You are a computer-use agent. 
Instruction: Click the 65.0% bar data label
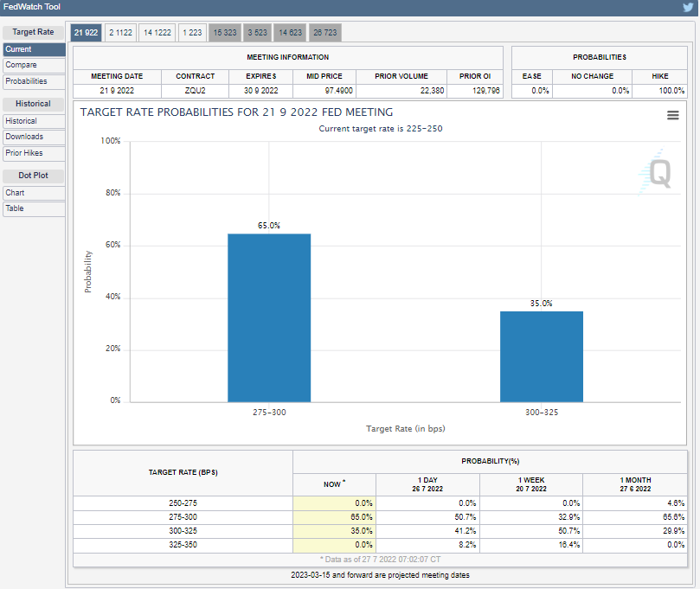[269, 226]
